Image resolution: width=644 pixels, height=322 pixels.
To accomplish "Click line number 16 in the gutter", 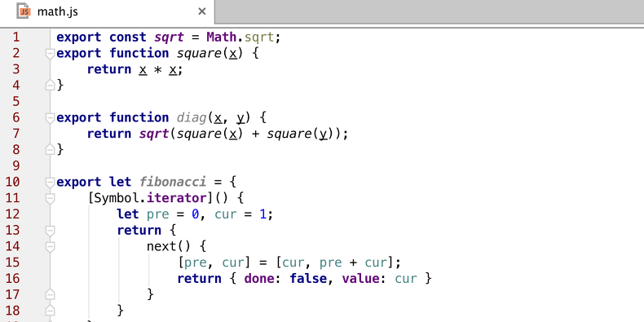I will click(12, 279).
